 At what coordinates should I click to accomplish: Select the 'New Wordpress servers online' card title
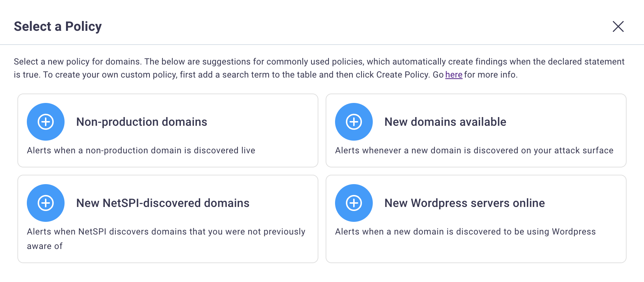pyautogui.click(x=465, y=203)
